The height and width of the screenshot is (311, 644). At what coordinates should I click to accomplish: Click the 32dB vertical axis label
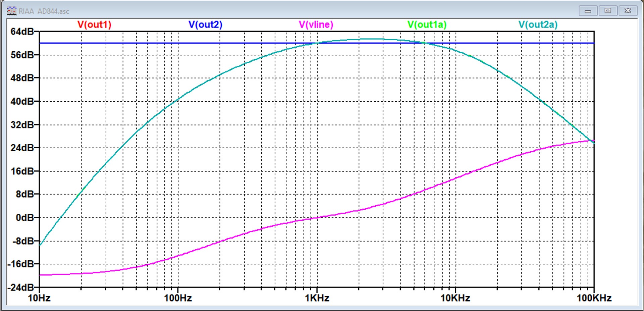click(x=22, y=125)
